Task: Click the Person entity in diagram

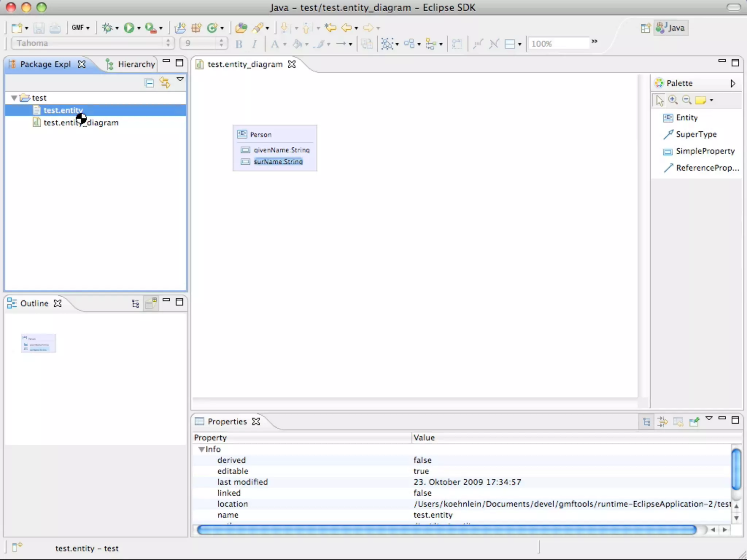Action: (260, 135)
